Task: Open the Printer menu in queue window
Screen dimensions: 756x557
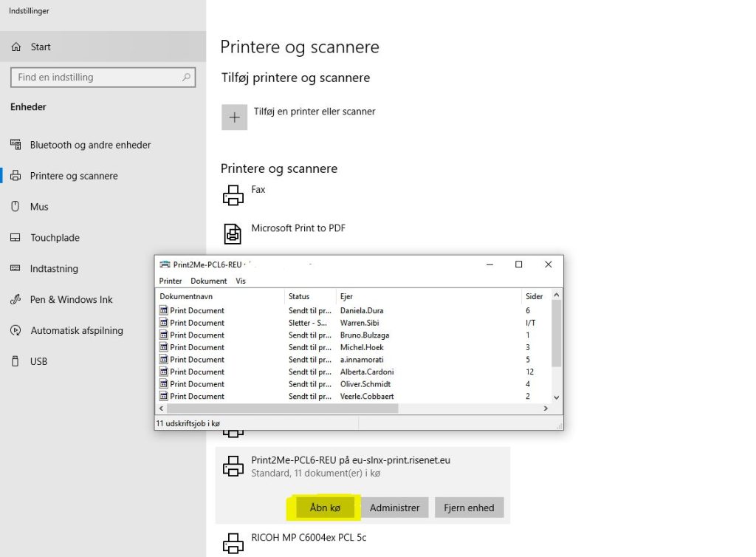Action: pos(171,281)
